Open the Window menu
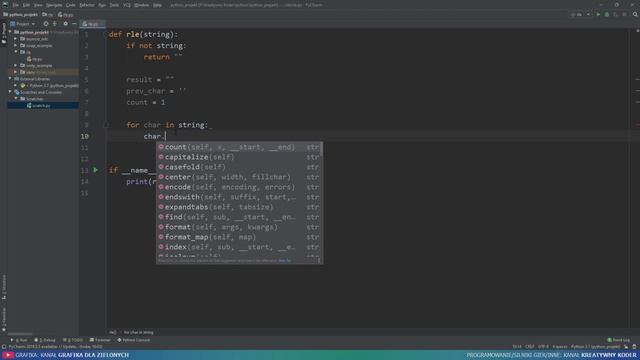This screenshot has width=640, height=360. (x=142, y=5)
